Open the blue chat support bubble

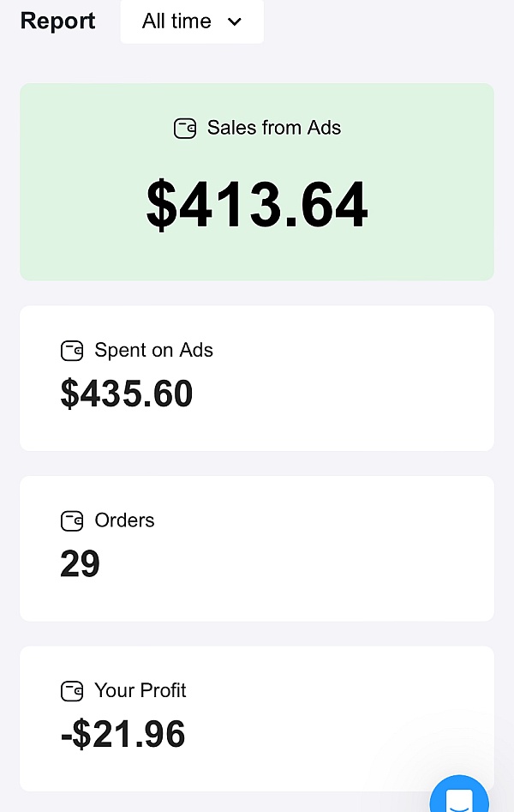[459, 795]
